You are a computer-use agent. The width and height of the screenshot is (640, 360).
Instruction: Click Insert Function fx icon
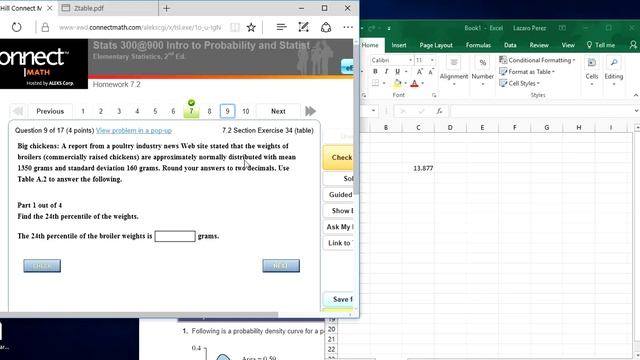(439, 111)
